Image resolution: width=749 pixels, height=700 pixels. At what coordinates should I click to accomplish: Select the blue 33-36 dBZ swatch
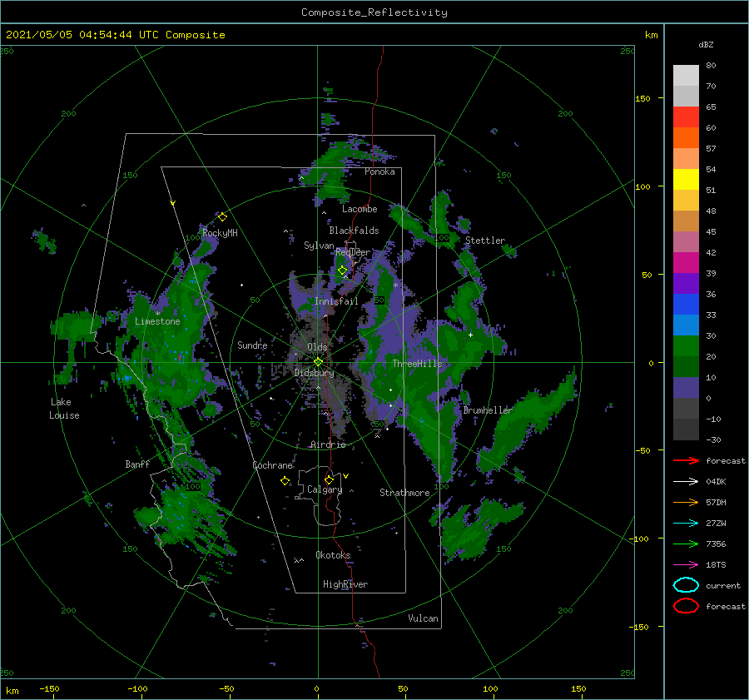[x=686, y=305]
